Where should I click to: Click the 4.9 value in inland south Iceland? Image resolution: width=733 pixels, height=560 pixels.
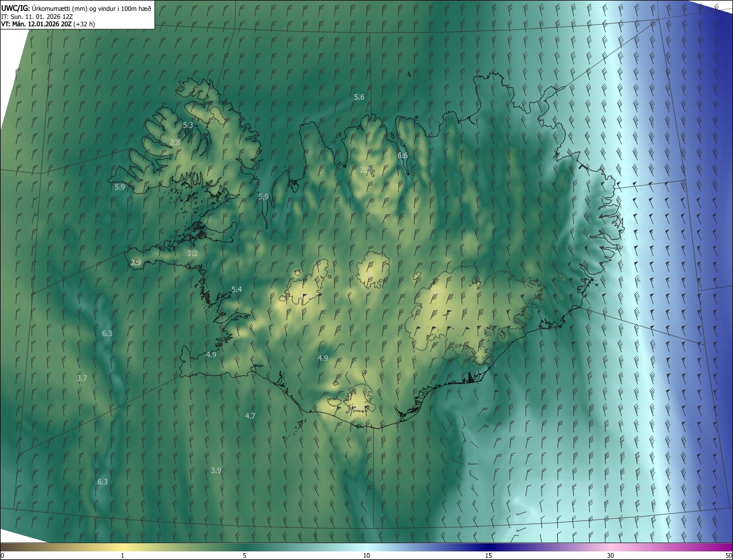pyautogui.click(x=322, y=358)
